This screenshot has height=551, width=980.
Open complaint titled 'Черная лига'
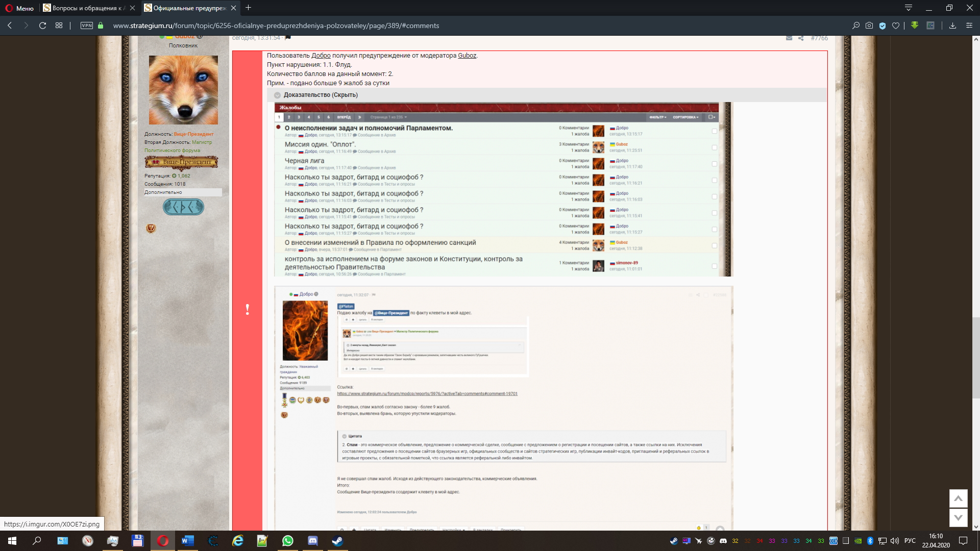point(304,161)
